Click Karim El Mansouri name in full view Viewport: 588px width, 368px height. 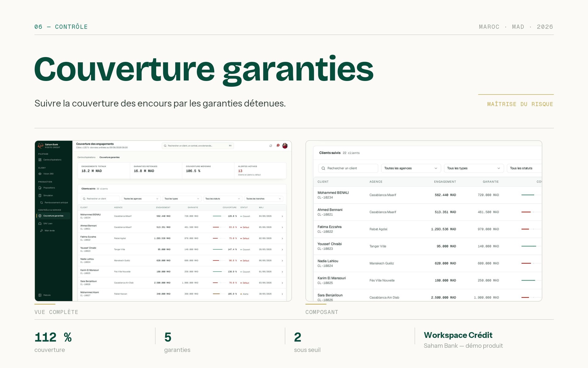(x=89, y=270)
